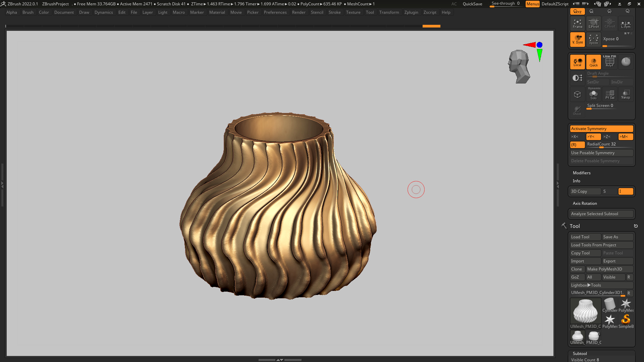Click Make PolyMesh3D button
644x362 pixels.
tap(609, 269)
